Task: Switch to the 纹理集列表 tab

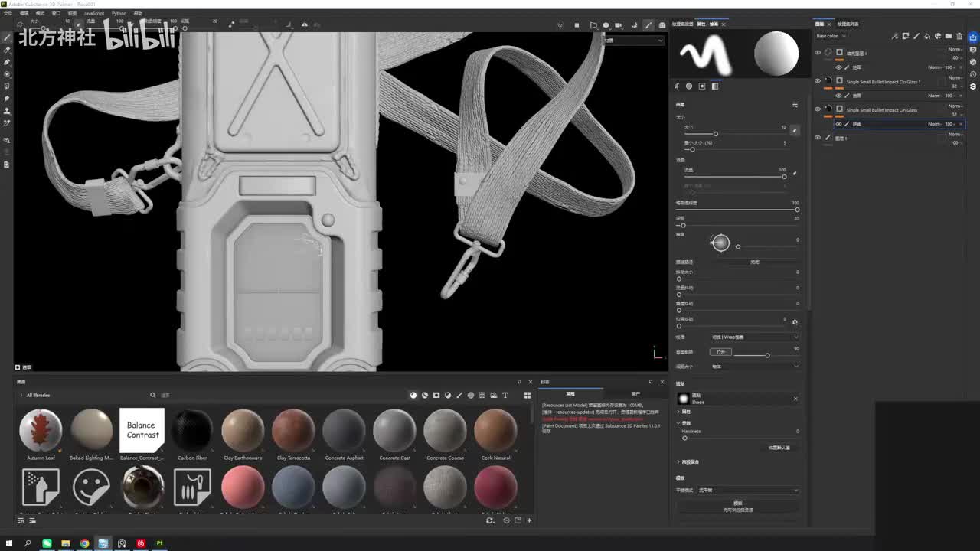Action: tap(848, 24)
